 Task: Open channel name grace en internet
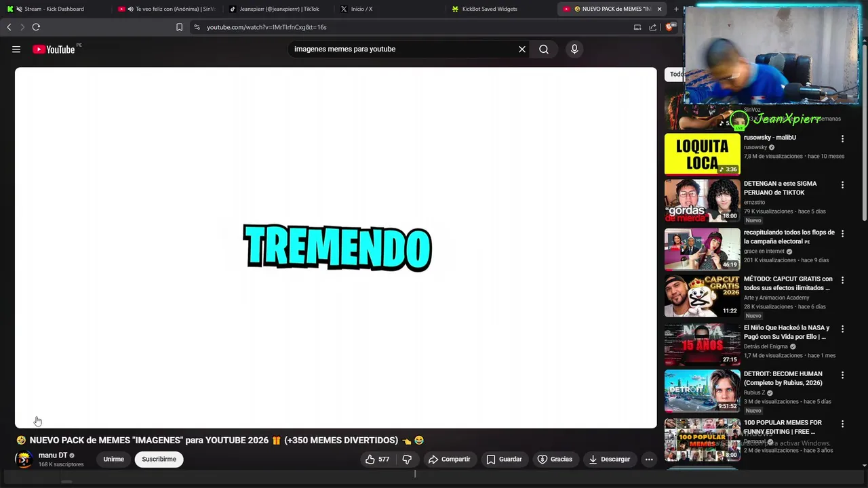764,251
